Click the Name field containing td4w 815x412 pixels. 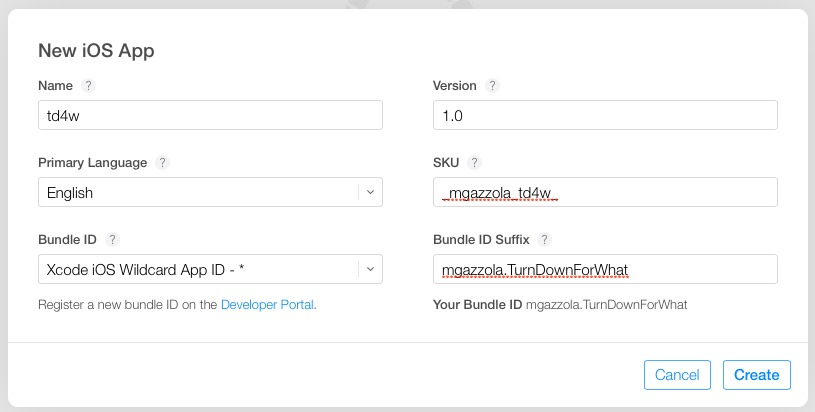coord(210,115)
